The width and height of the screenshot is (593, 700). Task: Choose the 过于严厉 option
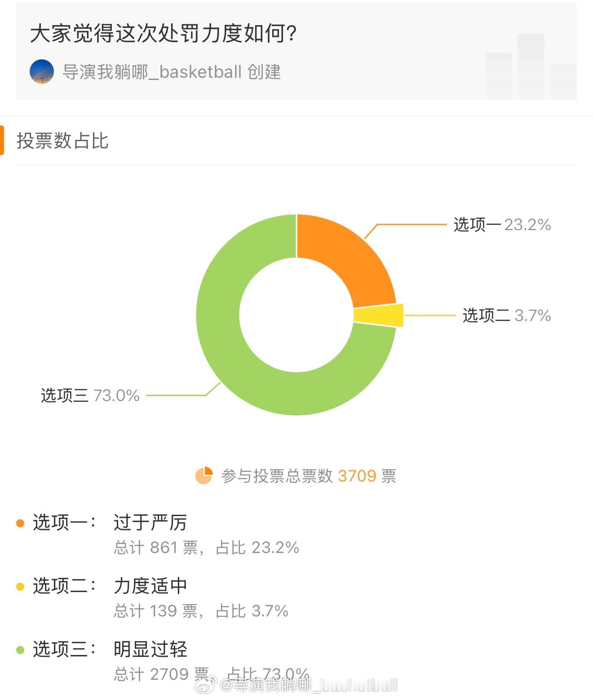(x=150, y=522)
